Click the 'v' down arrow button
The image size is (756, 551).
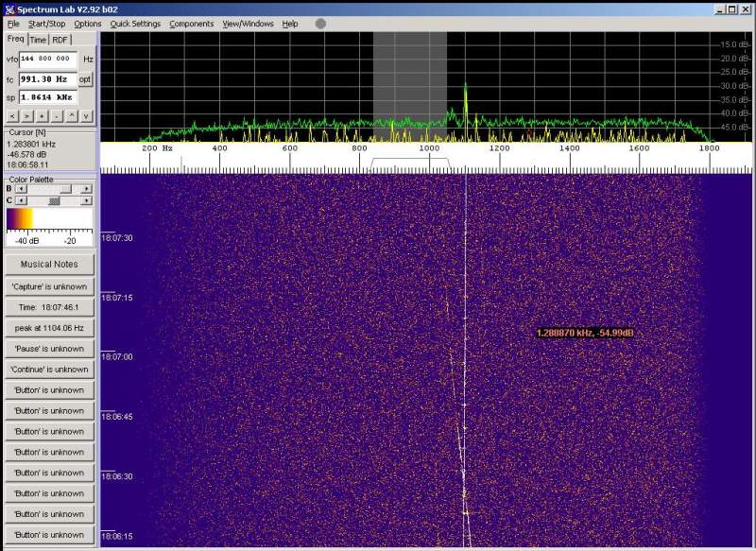[x=86, y=115]
